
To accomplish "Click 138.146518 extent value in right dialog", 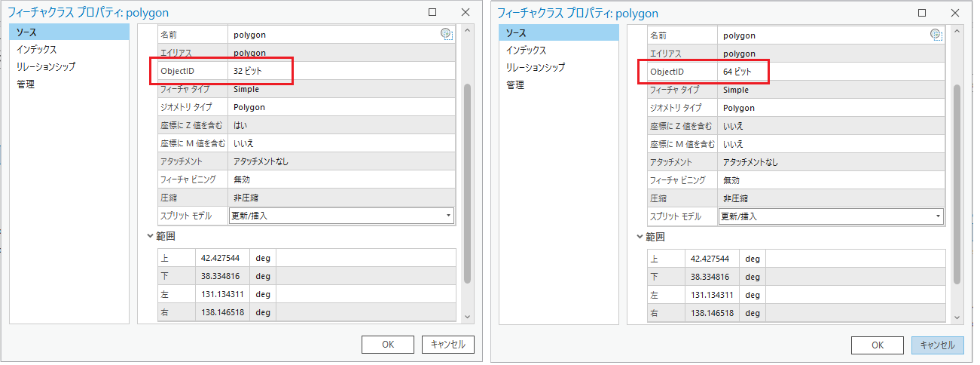I will point(712,313).
